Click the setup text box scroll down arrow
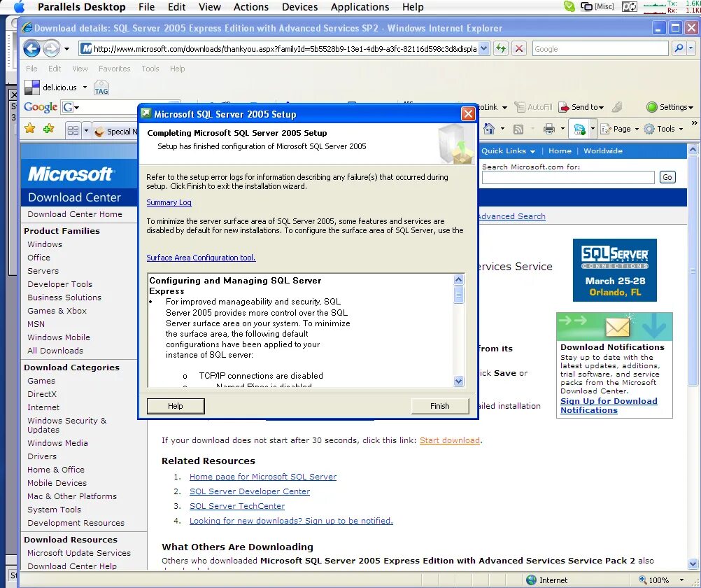This screenshot has width=701, height=588. point(458,381)
